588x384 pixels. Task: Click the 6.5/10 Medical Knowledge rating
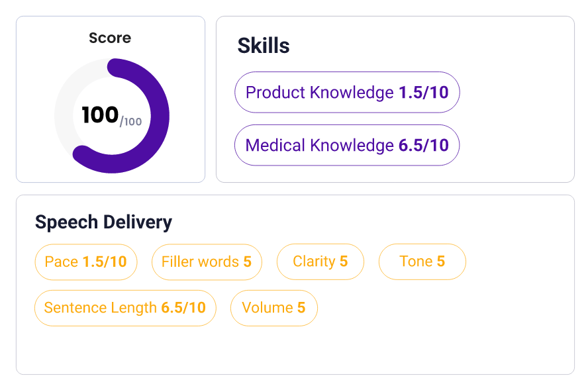pyautogui.click(x=424, y=145)
